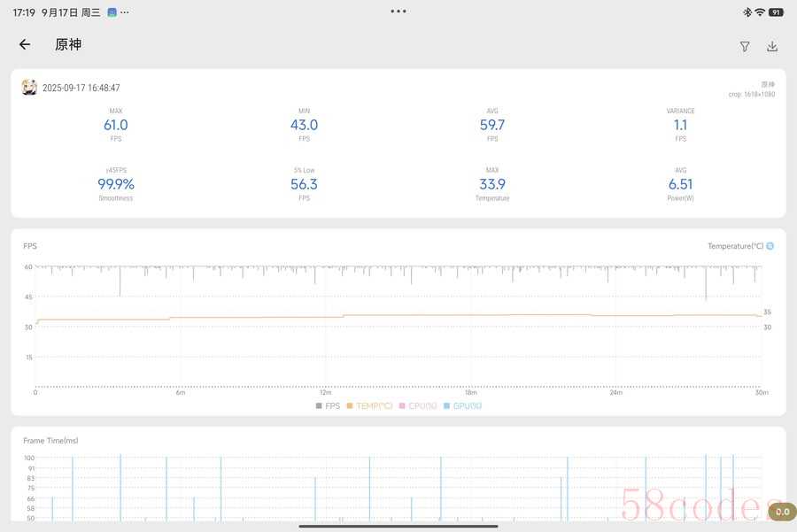Screen dimensions: 797x532
Task: Open the three-dot menu at top center
Action: coord(398,12)
